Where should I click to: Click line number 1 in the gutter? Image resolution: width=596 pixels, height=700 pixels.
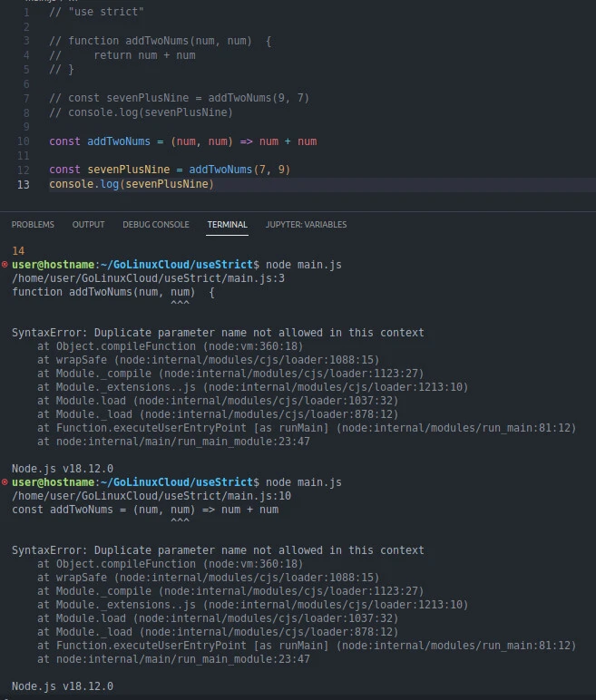26,13
